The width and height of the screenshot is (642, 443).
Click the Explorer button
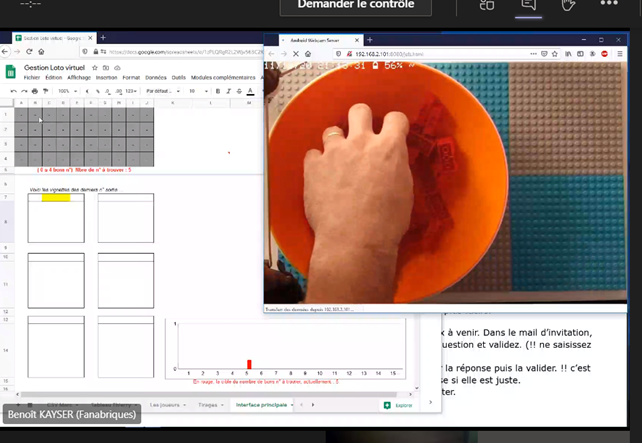(398, 405)
